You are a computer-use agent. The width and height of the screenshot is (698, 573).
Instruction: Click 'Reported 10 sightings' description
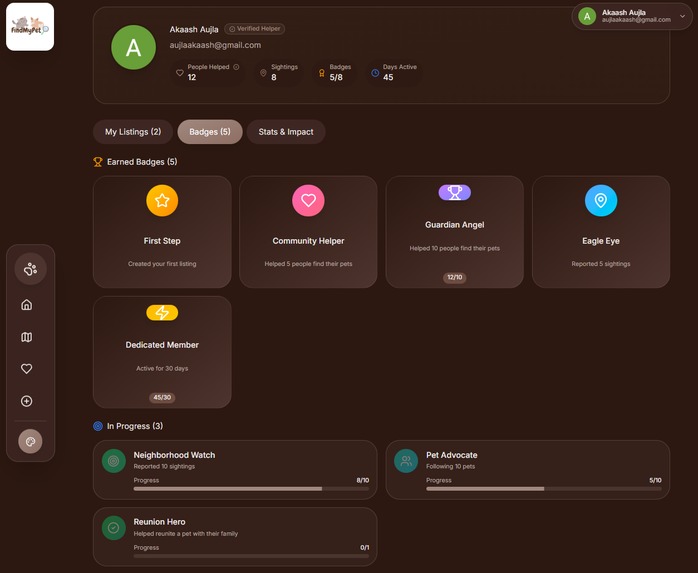click(164, 467)
